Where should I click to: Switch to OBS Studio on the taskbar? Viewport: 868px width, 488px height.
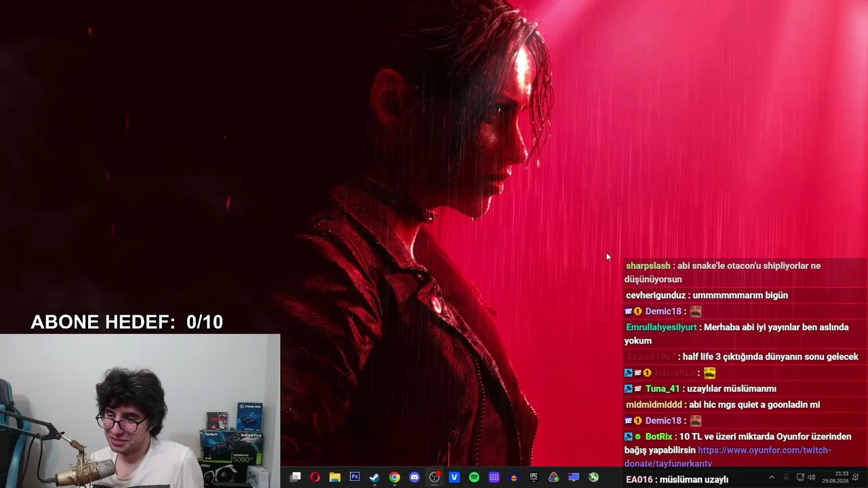coord(435,477)
